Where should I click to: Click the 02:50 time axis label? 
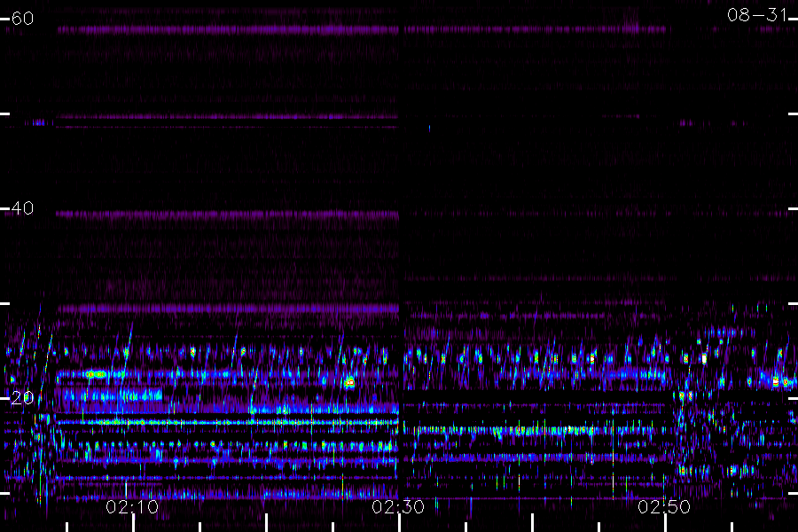[664, 506]
